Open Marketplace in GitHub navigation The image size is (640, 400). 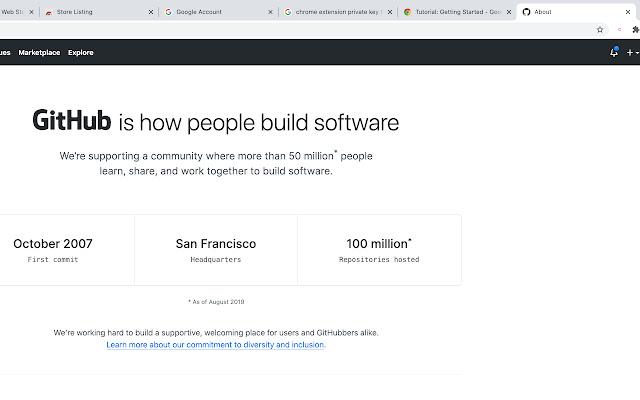(39, 52)
